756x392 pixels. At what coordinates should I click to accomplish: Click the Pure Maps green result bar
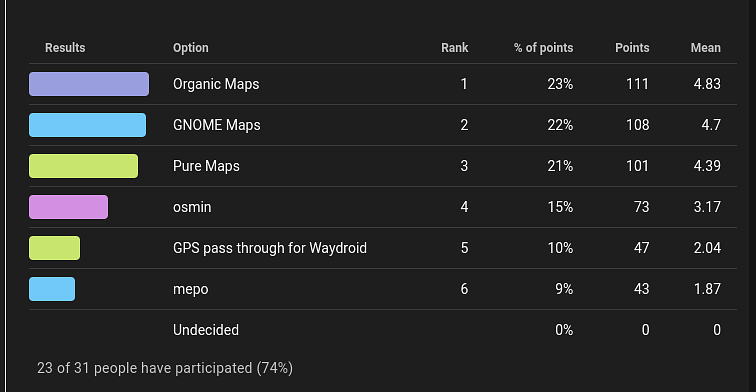click(x=83, y=166)
